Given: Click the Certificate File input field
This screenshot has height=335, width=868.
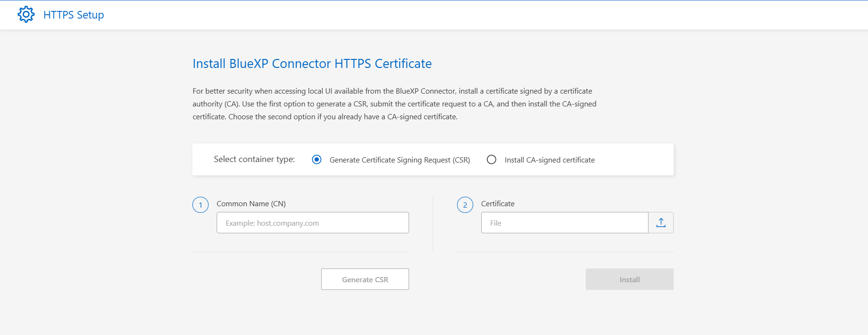Looking at the screenshot, I should (x=564, y=223).
